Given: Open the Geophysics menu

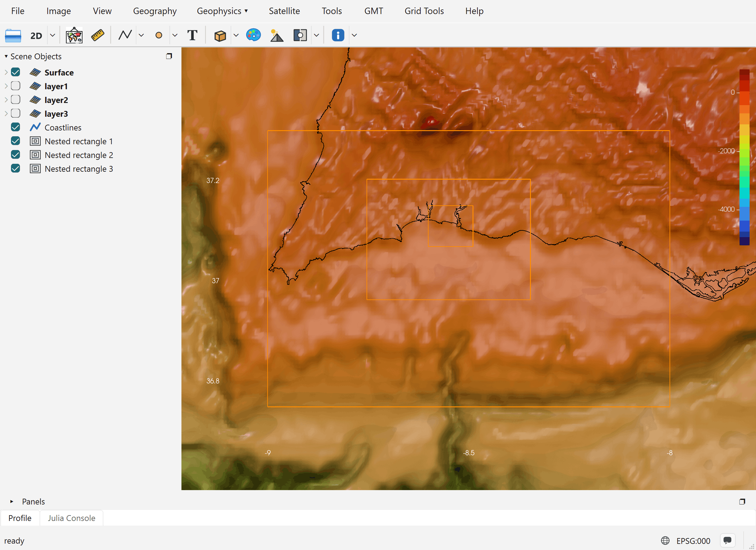Looking at the screenshot, I should 222,11.
